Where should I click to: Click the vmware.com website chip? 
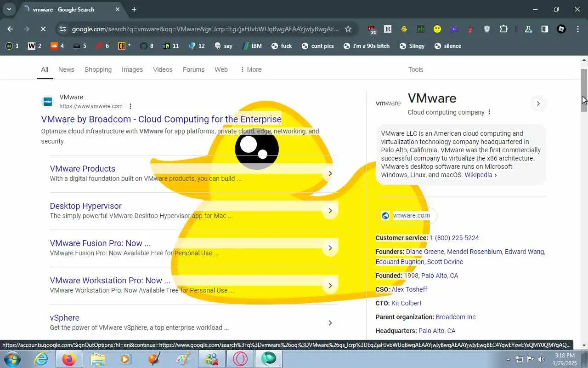pyautogui.click(x=407, y=215)
